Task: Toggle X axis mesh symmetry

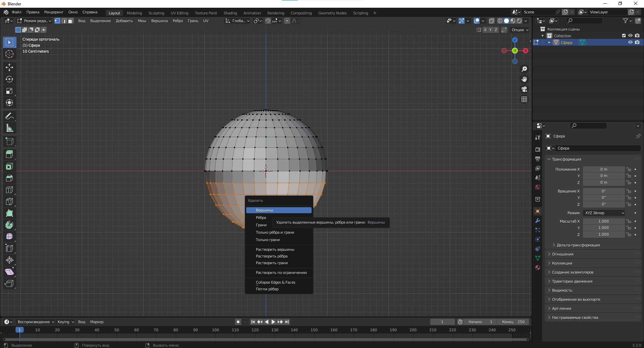Action: (485, 30)
